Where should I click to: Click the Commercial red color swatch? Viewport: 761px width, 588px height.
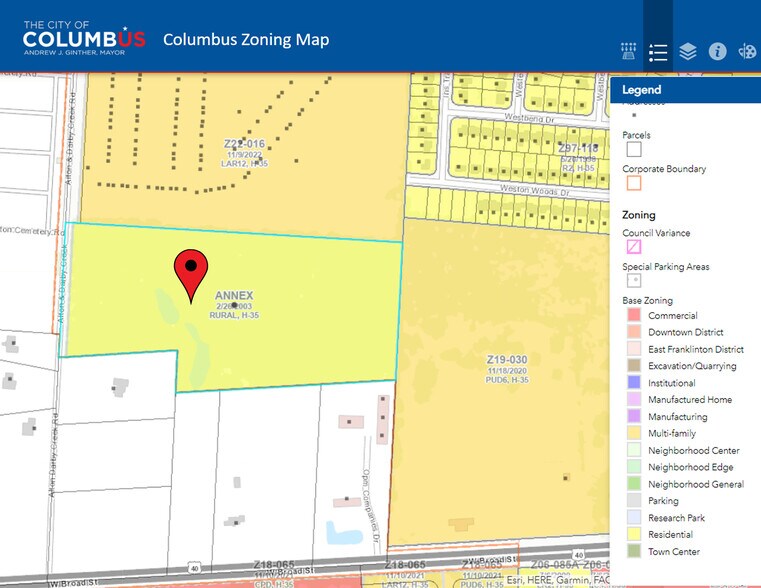point(633,316)
